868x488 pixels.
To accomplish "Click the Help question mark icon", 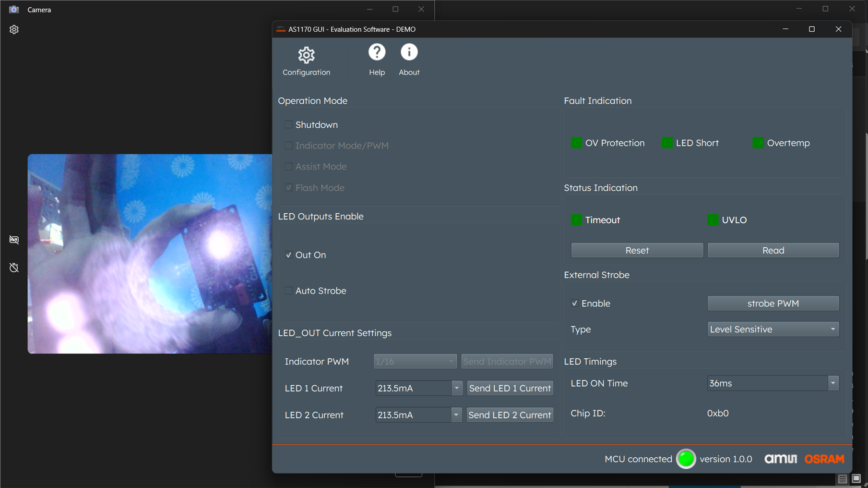I will [377, 52].
